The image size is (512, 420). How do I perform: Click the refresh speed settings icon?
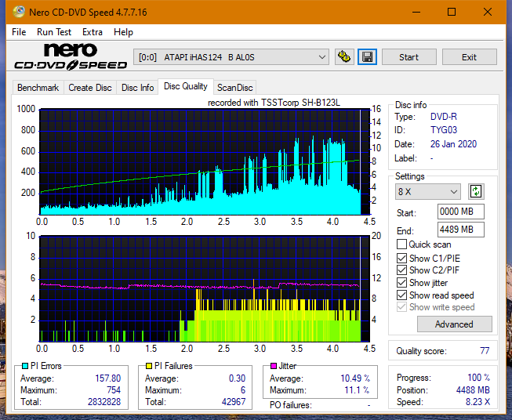(x=476, y=191)
